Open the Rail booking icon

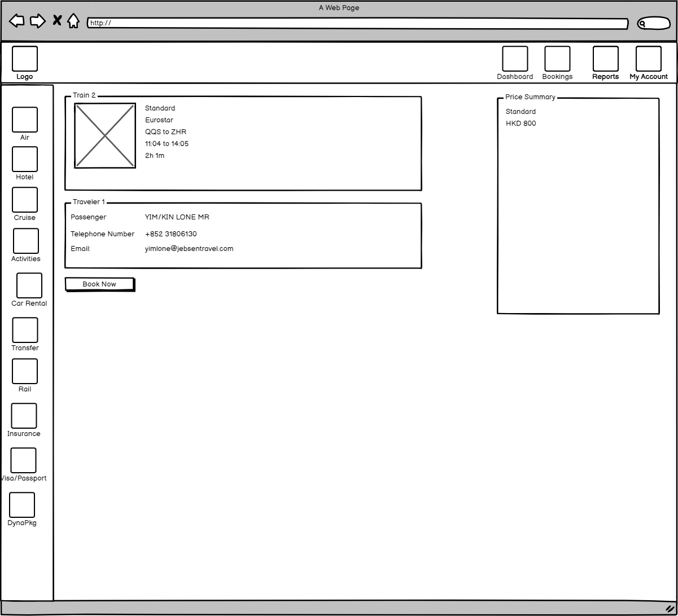[25, 371]
